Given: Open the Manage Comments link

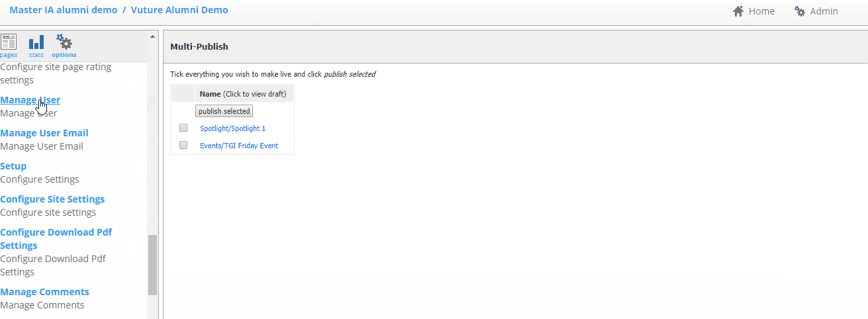Looking at the screenshot, I should (44, 292).
